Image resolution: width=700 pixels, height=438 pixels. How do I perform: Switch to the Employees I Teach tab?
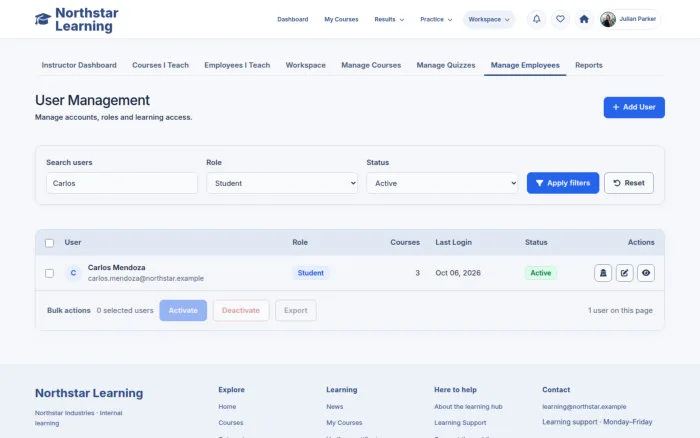[237, 65]
